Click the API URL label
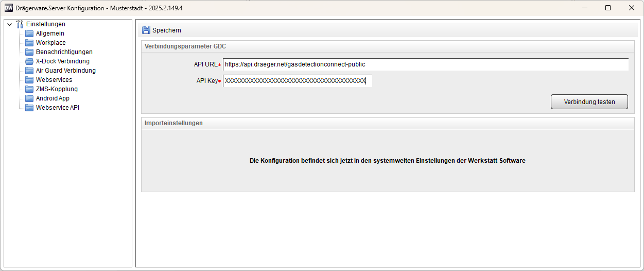This screenshot has height=271, width=644. coord(205,64)
